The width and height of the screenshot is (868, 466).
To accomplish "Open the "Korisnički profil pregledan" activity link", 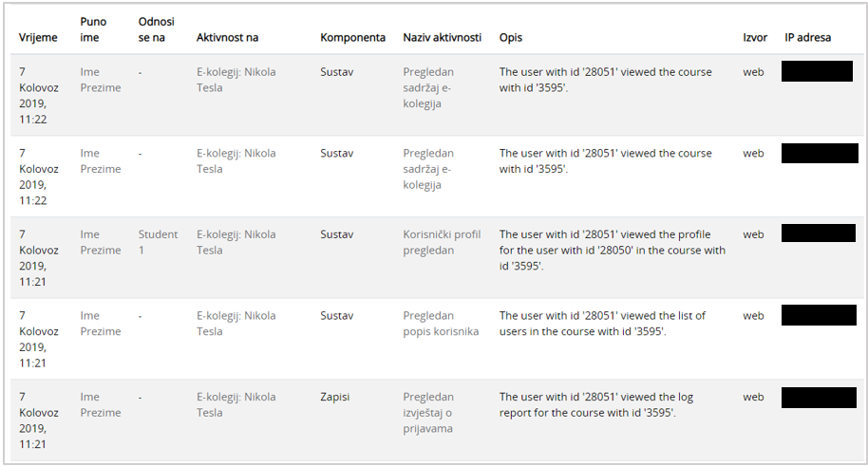I will [x=442, y=242].
